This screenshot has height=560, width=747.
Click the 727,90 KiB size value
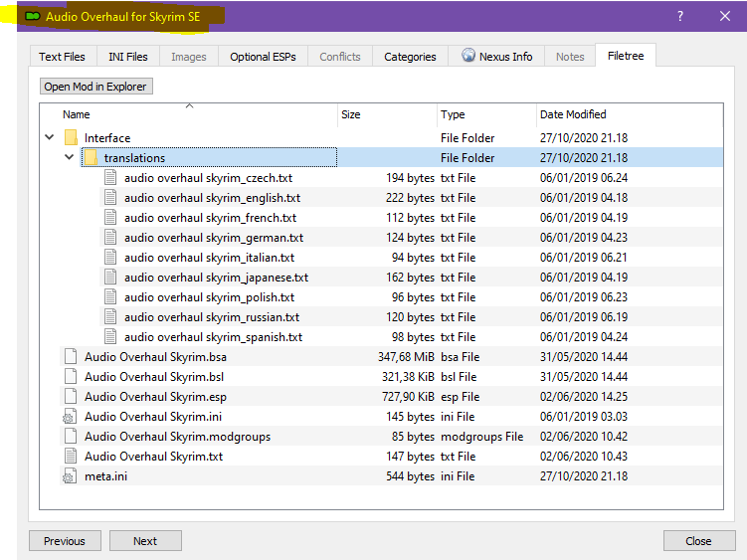coord(408,397)
